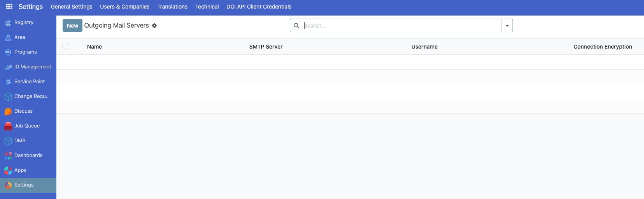This screenshot has height=199, width=644.
Task: Go to the ID Management module label
Action: [33, 67]
